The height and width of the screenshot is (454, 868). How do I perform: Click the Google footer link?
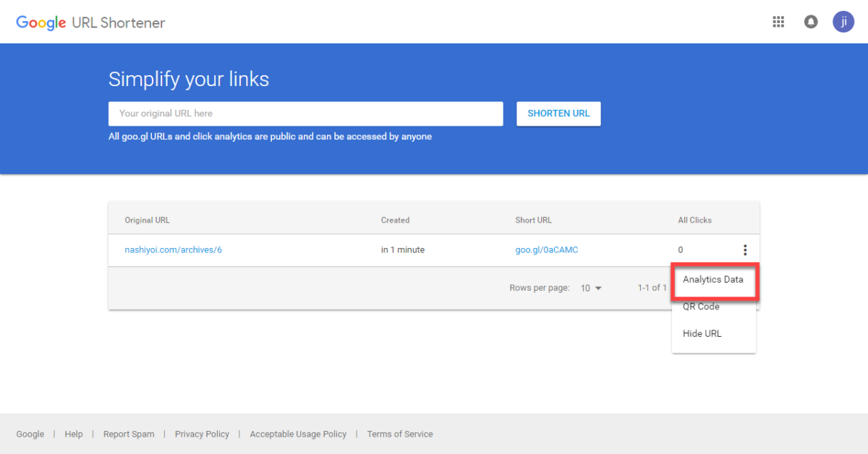30,434
